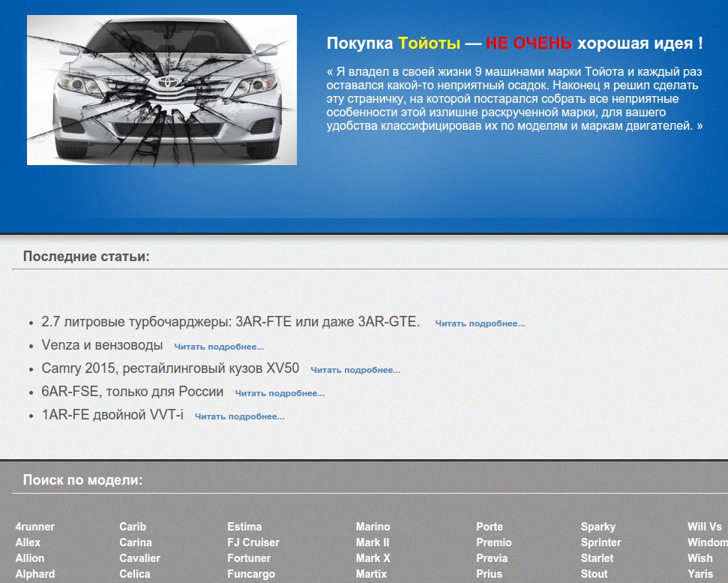
Task: Select the Allion model link
Action: click(30, 558)
